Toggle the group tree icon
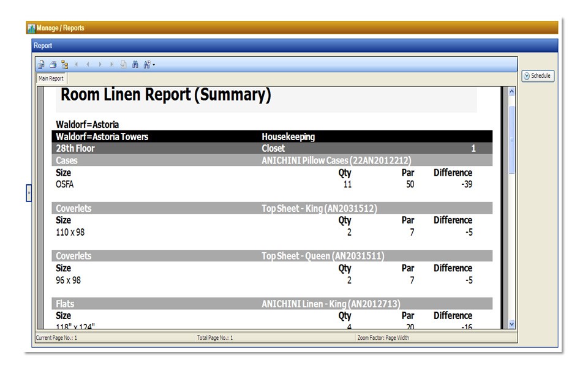The image size is (588, 382). pyautogui.click(x=65, y=65)
